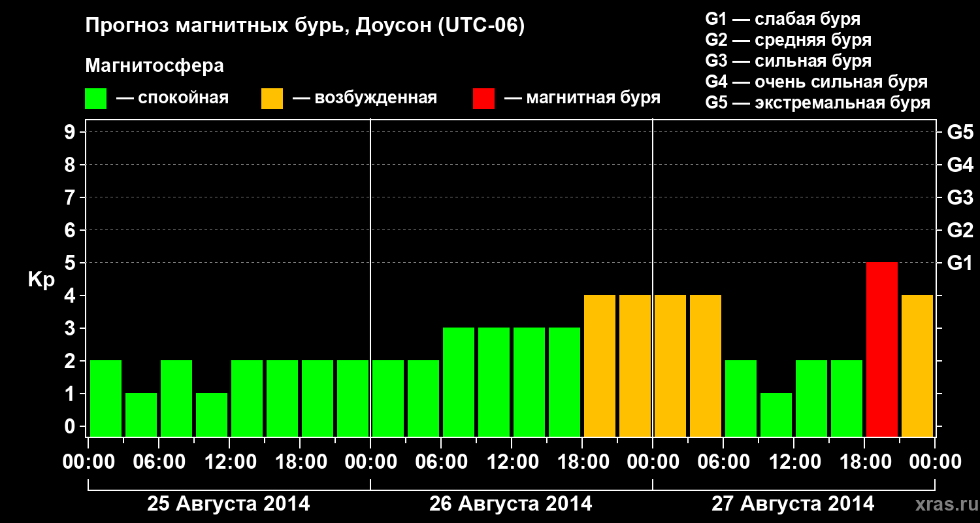Click the 06:00 time label above 25 Августа

159,462
